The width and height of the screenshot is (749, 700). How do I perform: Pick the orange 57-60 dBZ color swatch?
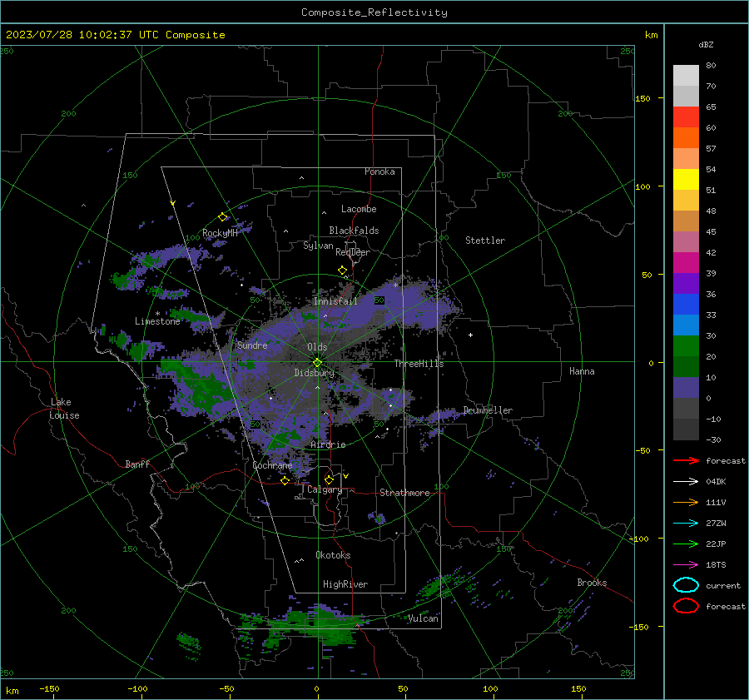[x=686, y=137]
